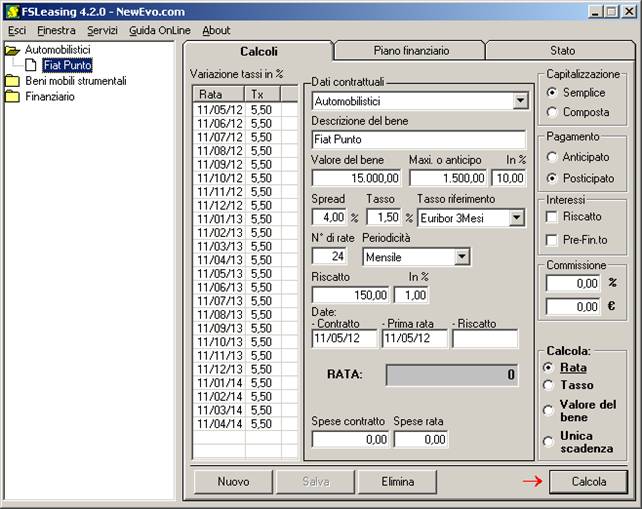Select Beni mobili strumentali category
The height and width of the screenshot is (509, 642).
point(76,81)
